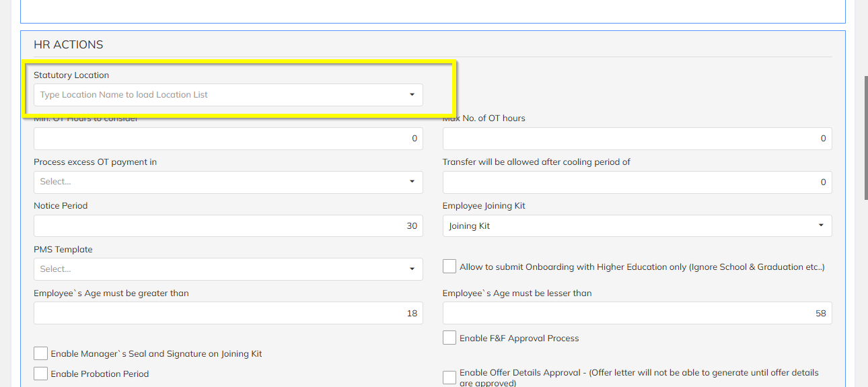The height and width of the screenshot is (387, 868).
Task: Toggle Manager's Seal and Signature checkbox
Action: tap(41, 353)
